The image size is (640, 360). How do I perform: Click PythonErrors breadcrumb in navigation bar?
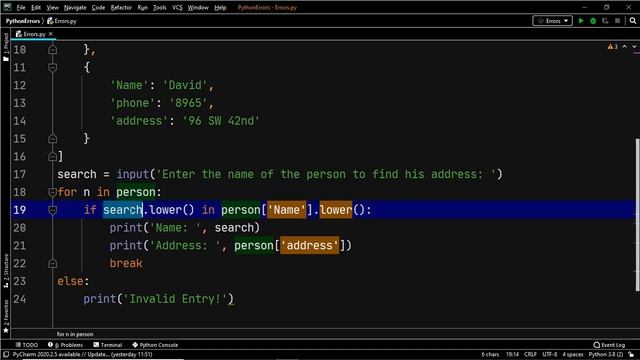click(23, 21)
